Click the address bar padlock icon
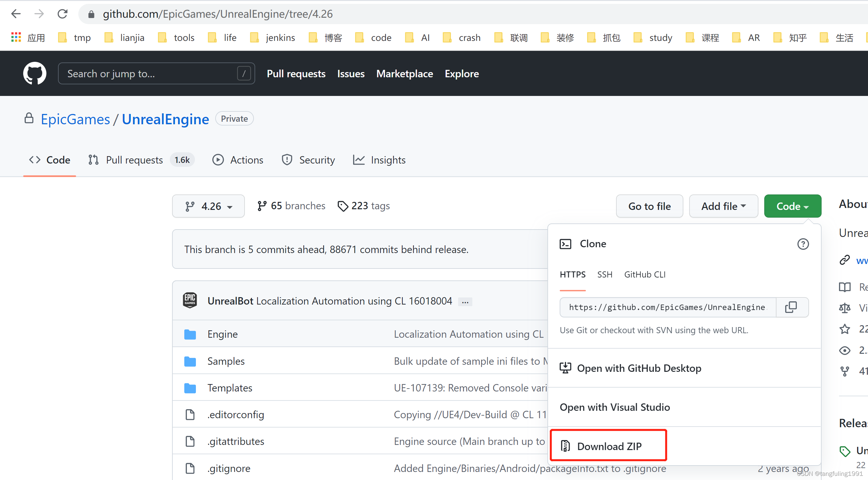Viewport: 868px width, 480px height. tap(91, 14)
